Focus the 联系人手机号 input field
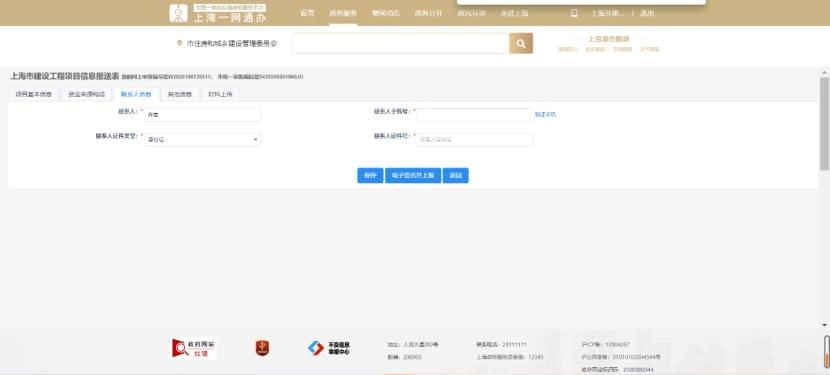Viewport: 830px width, 375px height. (x=475, y=114)
